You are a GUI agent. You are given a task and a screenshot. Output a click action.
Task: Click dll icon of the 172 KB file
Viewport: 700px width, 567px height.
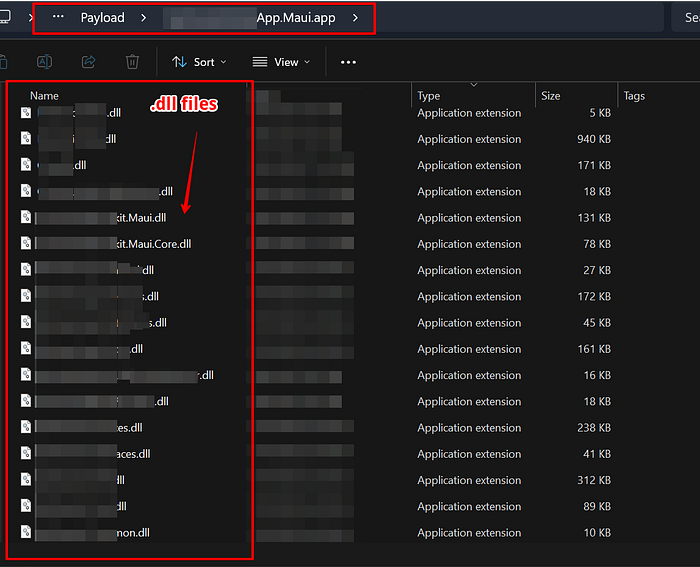(26, 296)
